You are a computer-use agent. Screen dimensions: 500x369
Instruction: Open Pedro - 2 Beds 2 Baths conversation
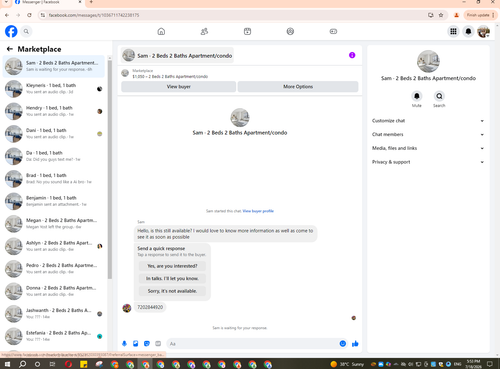tap(54, 269)
